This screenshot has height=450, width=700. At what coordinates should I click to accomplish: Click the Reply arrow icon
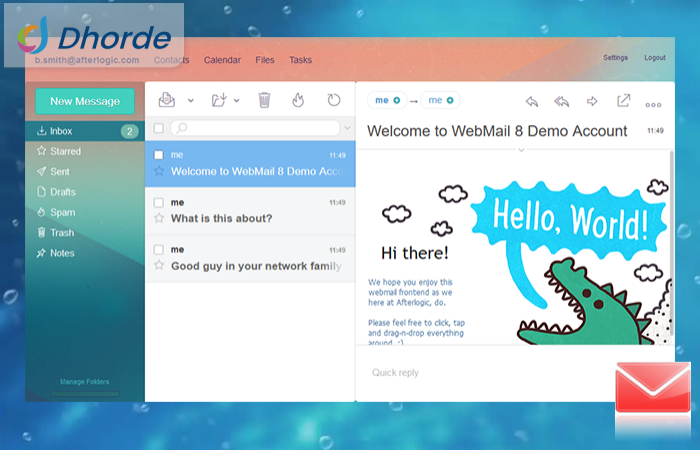(x=532, y=101)
